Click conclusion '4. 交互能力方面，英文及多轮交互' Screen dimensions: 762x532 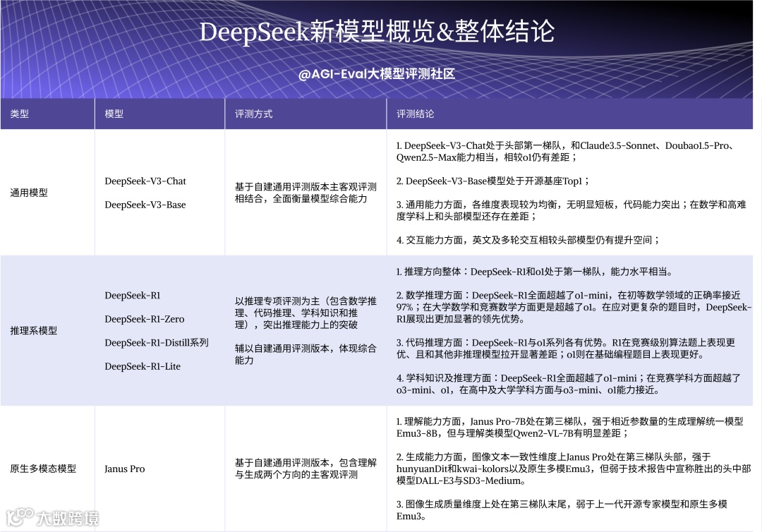528,240
